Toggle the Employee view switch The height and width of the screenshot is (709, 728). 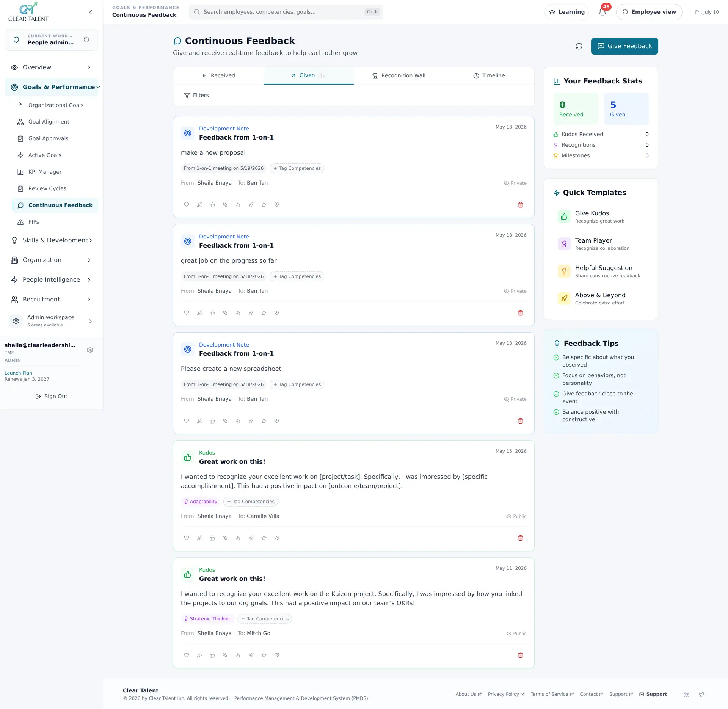point(649,12)
